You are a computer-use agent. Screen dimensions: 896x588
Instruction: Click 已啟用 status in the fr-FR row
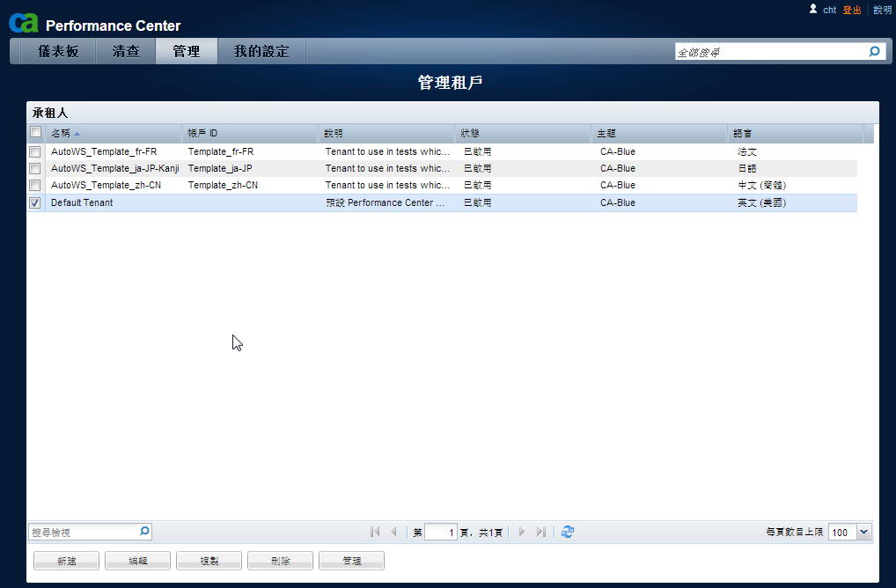coord(477,152)
